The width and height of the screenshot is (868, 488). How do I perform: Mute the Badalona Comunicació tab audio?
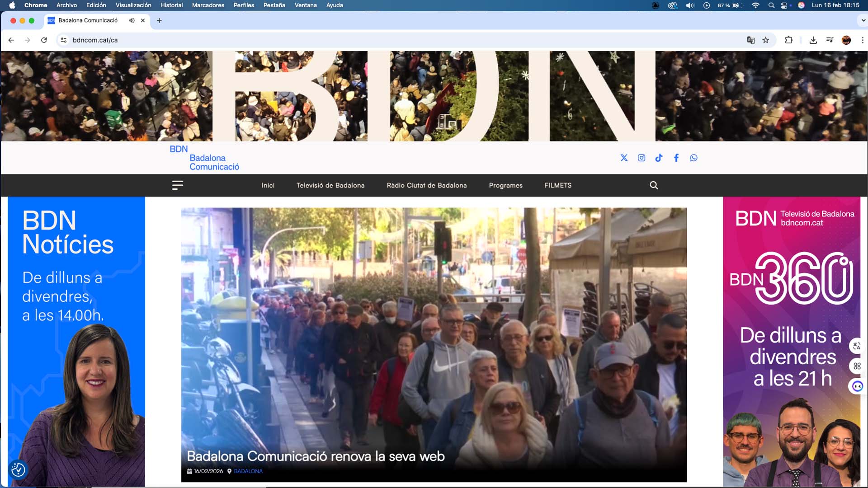tap(132, 20)
